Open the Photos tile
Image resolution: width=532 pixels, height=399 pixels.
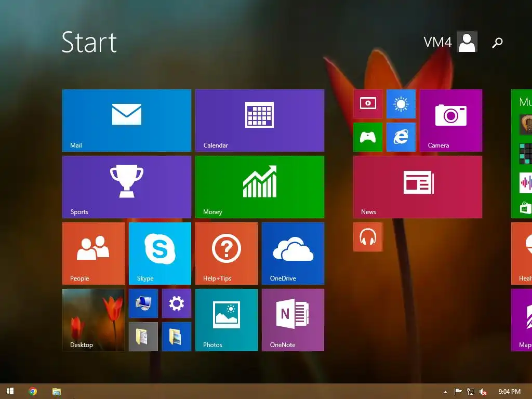tap(227, 320)
